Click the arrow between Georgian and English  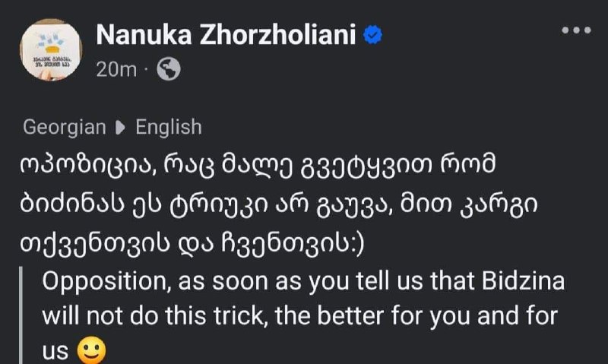pyautogui.click(x=121, y=127)
